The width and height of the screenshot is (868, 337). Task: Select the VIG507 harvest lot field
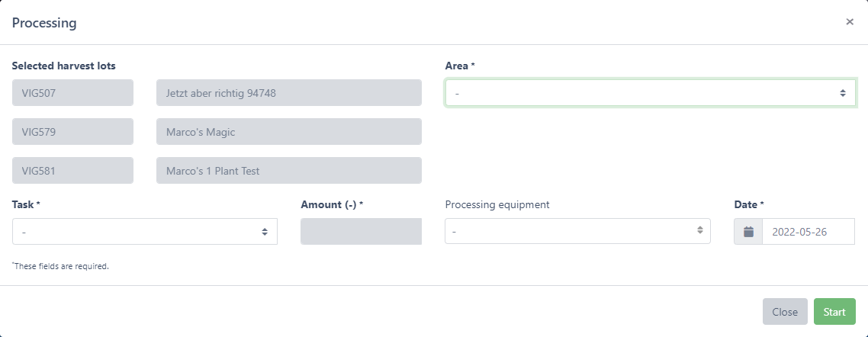coord(72,93)
